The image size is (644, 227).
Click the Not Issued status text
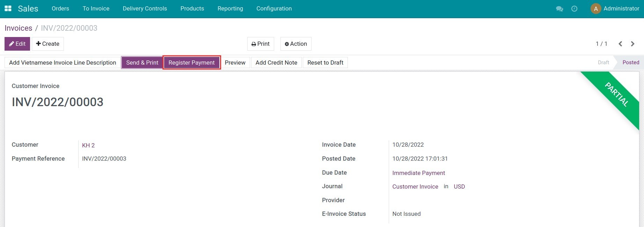pyautogui.click(x=407, y=214)
